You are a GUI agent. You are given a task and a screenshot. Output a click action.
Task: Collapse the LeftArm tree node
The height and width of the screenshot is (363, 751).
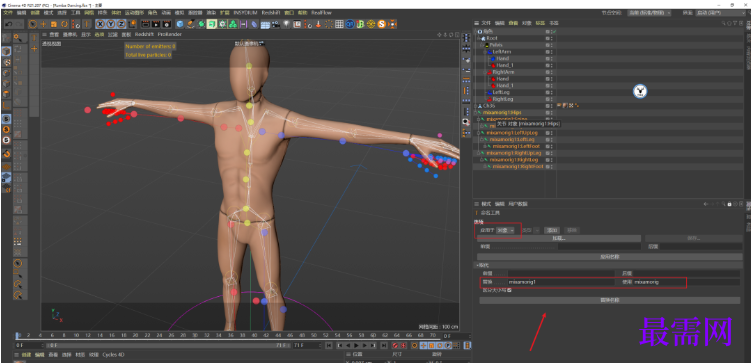tap(485, 52)
